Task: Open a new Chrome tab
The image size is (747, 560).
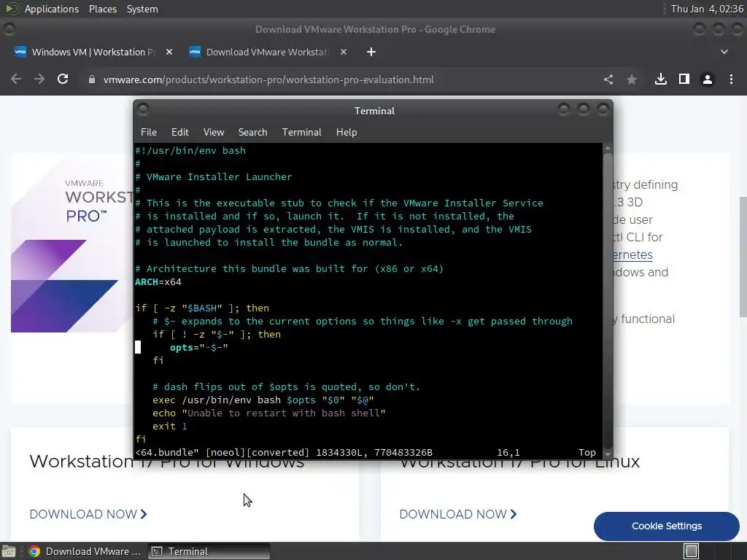Action: (371, 52)
